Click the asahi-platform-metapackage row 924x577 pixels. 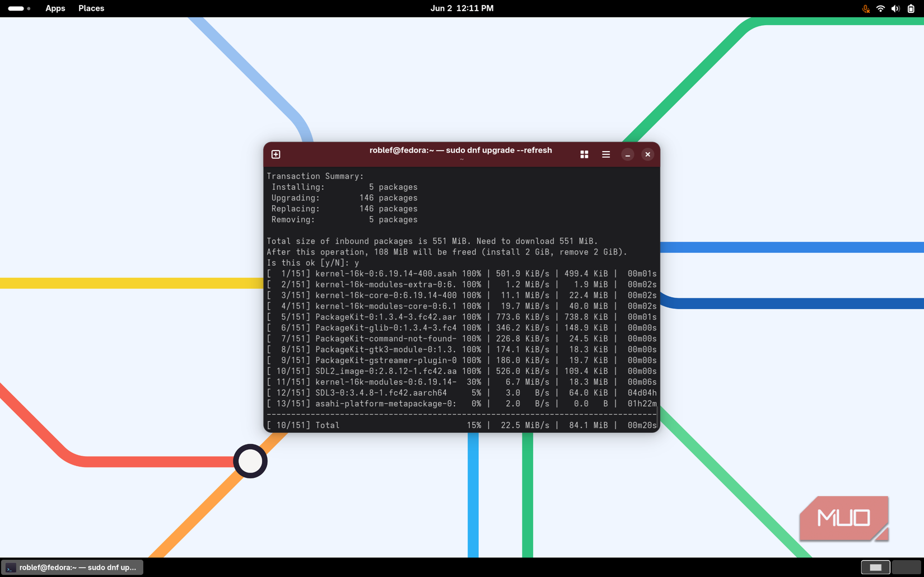pyautogui.click(x=461, y=404)
